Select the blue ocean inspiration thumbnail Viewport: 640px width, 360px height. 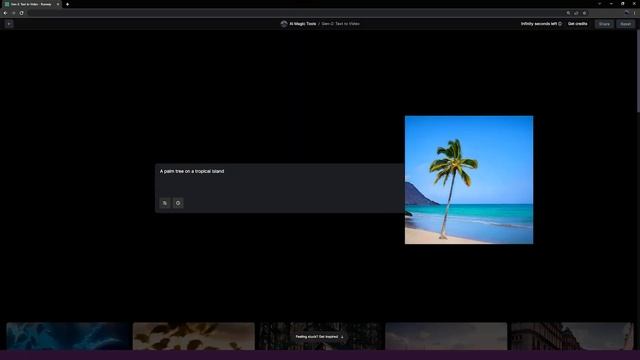[68, 336]
